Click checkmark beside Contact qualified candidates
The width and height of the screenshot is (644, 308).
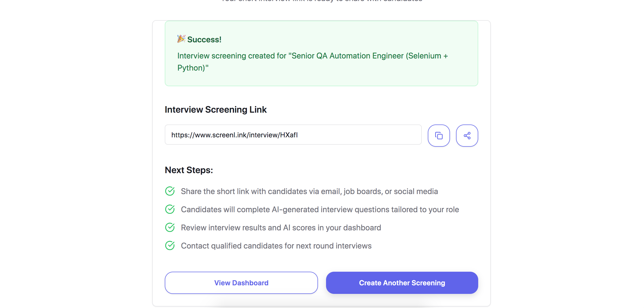(170, 246)
